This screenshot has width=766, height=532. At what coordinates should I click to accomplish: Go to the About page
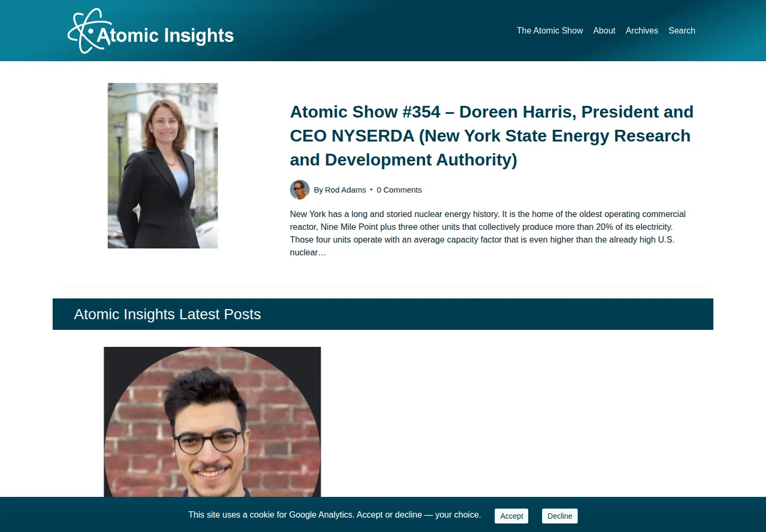coord(604,31)
